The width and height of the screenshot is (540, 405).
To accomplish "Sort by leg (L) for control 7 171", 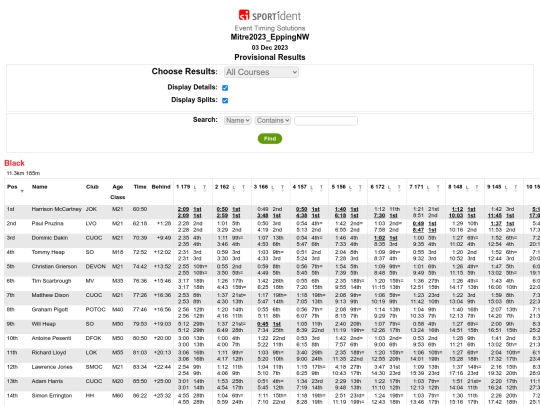I will (428, 187).
